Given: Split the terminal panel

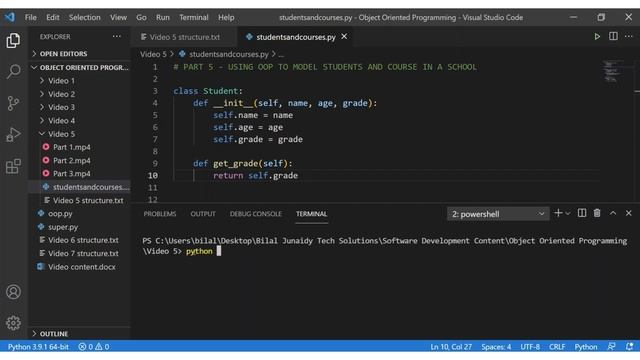Looking at the screenshot, I should [x=582, y=213].
